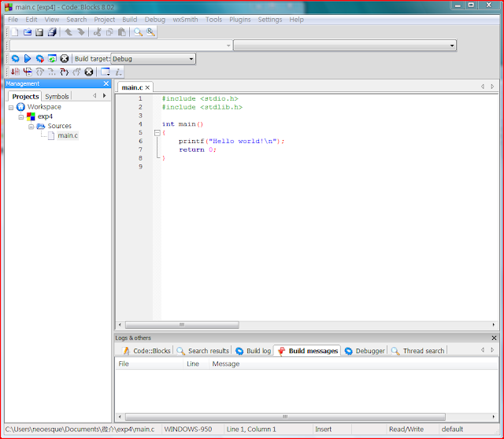The width and height of the screenshot is (504, 439).
Task: Close the main.c editor tab
Action: (x=148, y=87)
